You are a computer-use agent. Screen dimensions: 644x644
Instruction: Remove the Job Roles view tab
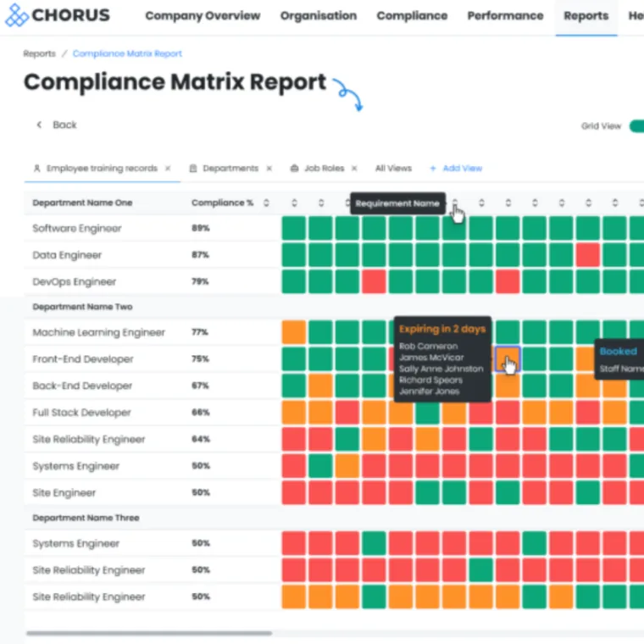pyautogui.click(x=354, y=169)
